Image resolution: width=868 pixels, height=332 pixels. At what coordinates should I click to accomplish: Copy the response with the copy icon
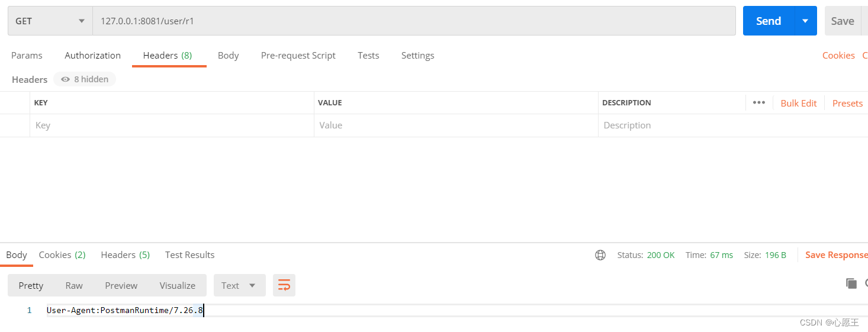851,283
